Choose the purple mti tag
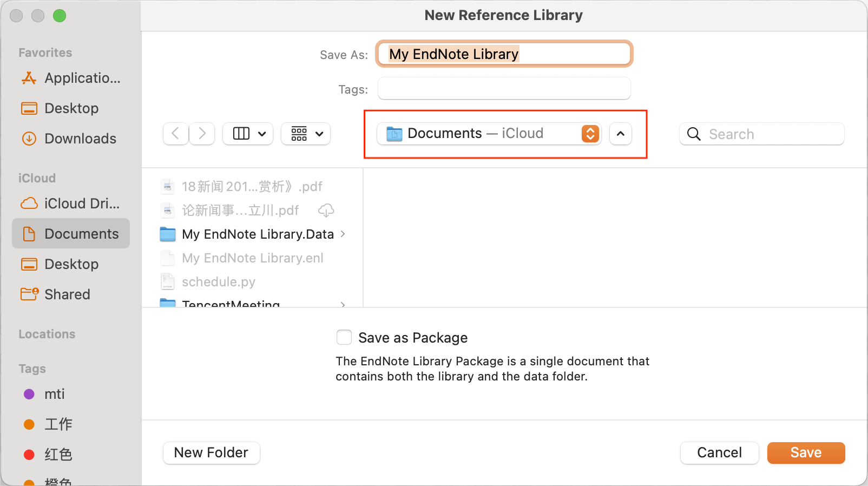Viewport: 868px width, 486px height. coord(54,394)
